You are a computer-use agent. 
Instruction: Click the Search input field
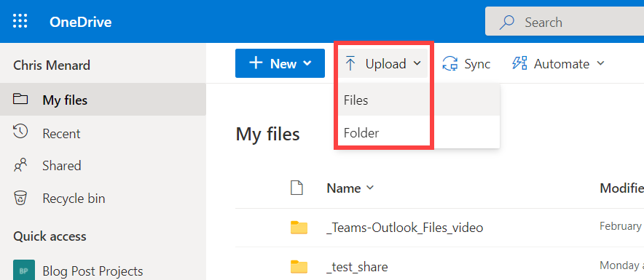tap(565, 22)
